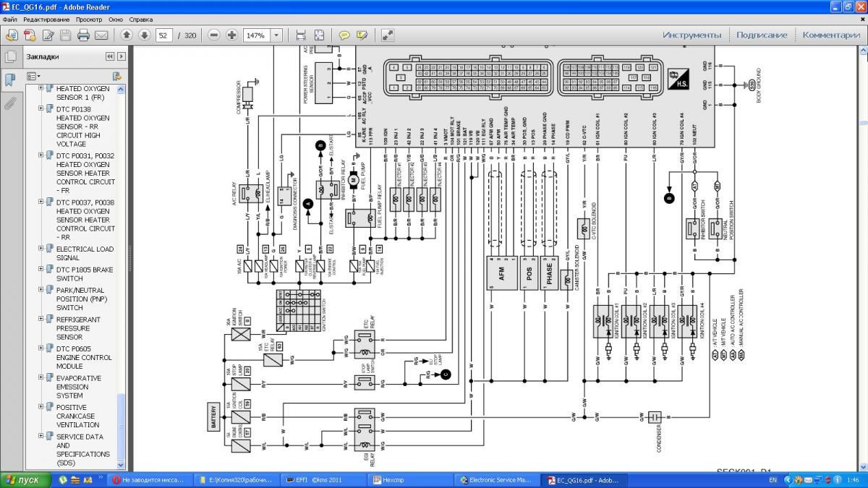The width and height of the screenshot is (868, 488).
Task: Zoom out with the minus button
Action: [x=214, y=35]
